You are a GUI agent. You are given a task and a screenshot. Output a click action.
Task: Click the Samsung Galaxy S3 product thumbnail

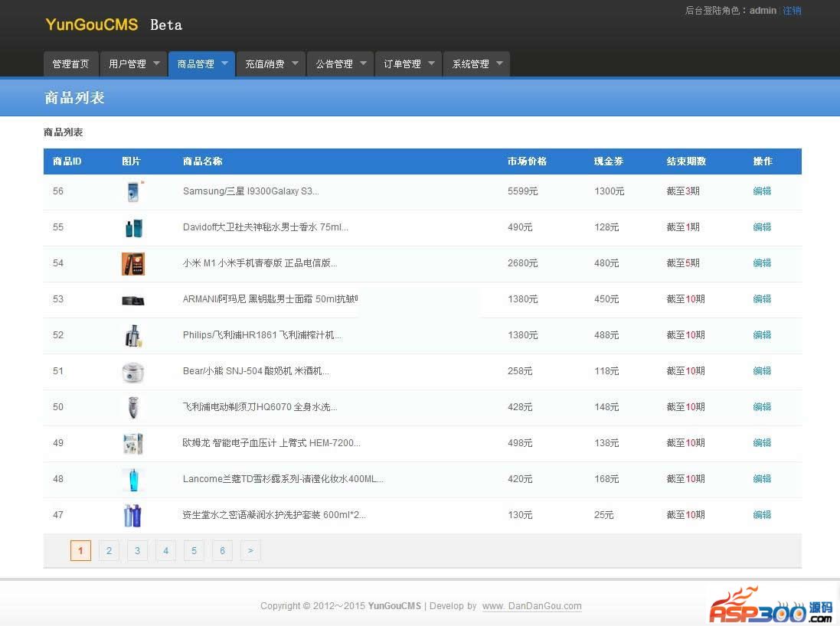(133, 191)
